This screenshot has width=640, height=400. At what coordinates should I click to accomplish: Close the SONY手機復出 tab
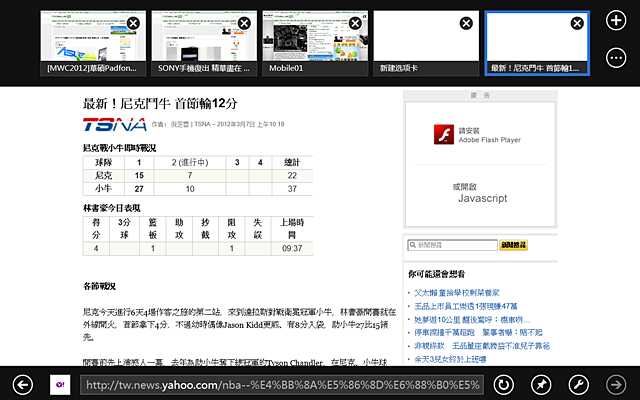tap(244, 23)
